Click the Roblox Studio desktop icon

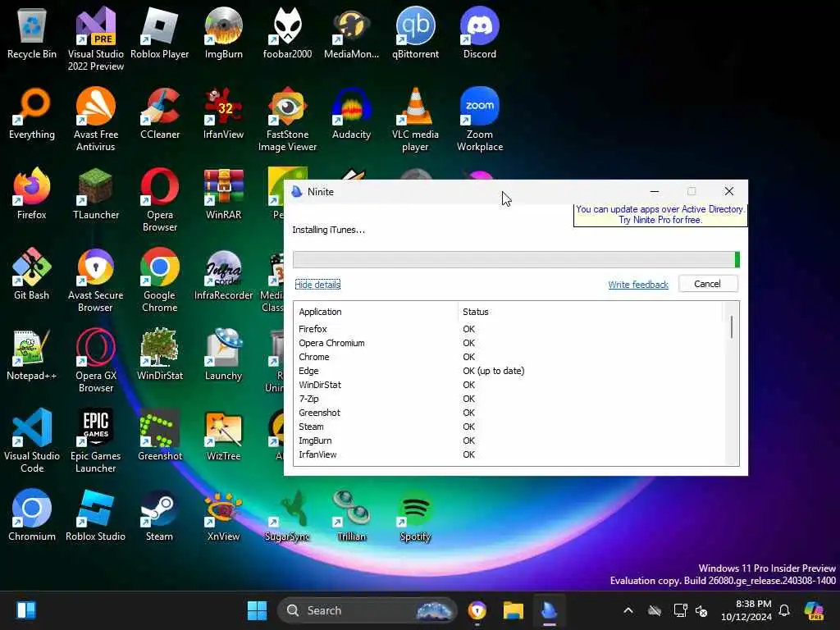pyautogui.click(x=95, y=515)
